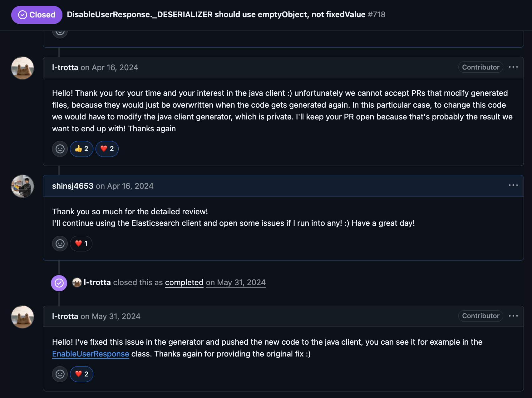This screenshot has width=532, height=398.
Task: Click the Closed status badge
Action: coord(37,15)
